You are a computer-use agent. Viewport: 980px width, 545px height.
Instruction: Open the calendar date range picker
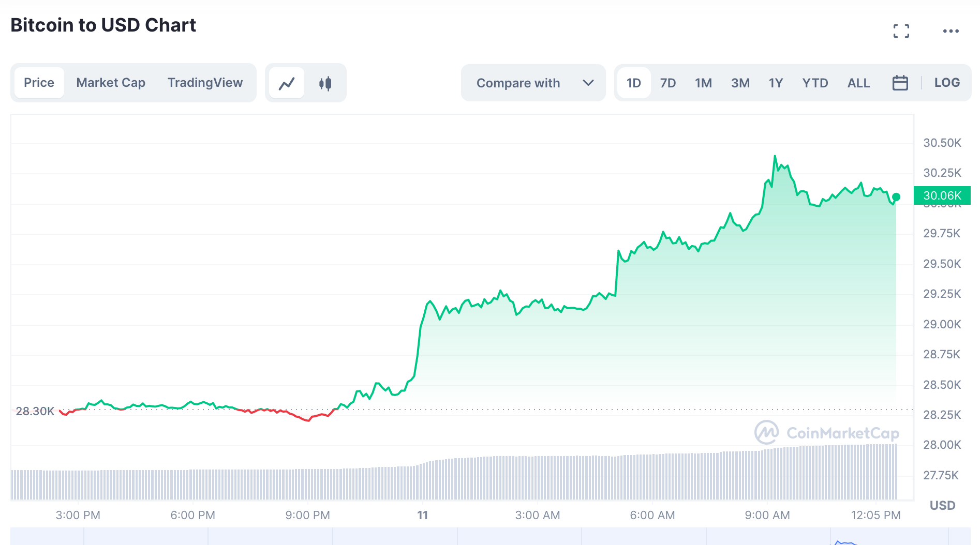pos(900,83)
